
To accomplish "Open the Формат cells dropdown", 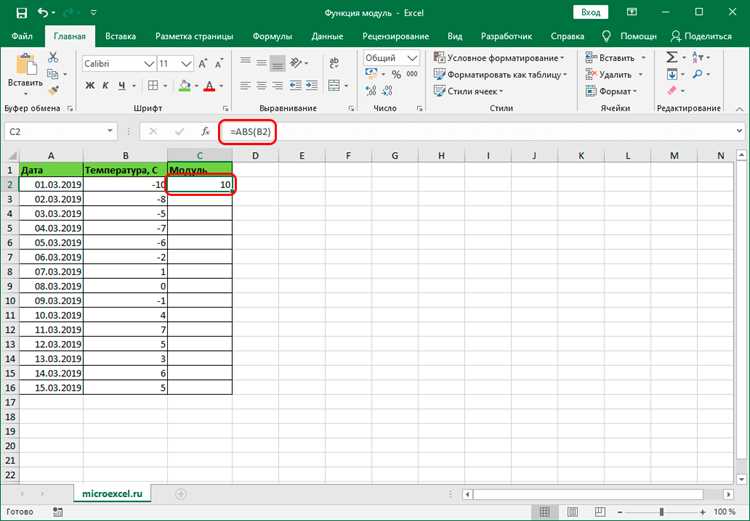I will pos(611,91).
